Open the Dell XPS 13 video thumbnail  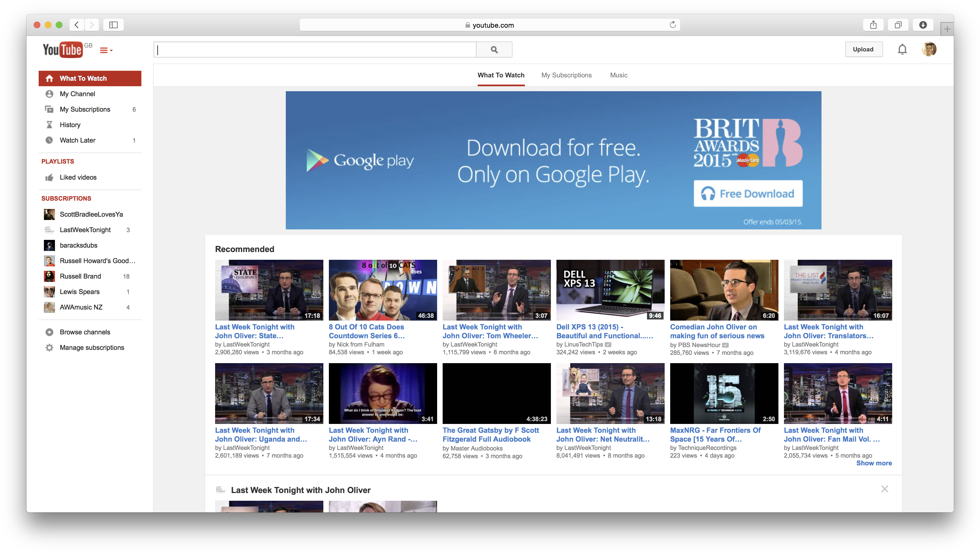tap(610, 290)
